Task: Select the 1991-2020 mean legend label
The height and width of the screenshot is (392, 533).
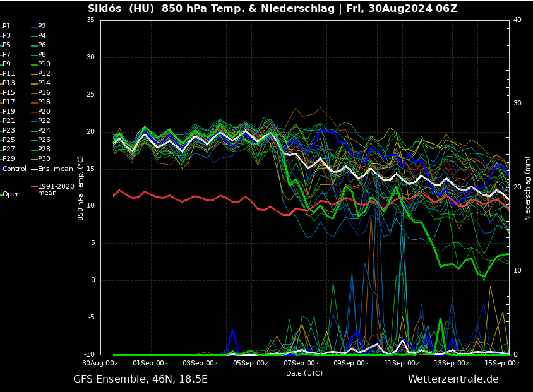Action: (x=56, y=189)
